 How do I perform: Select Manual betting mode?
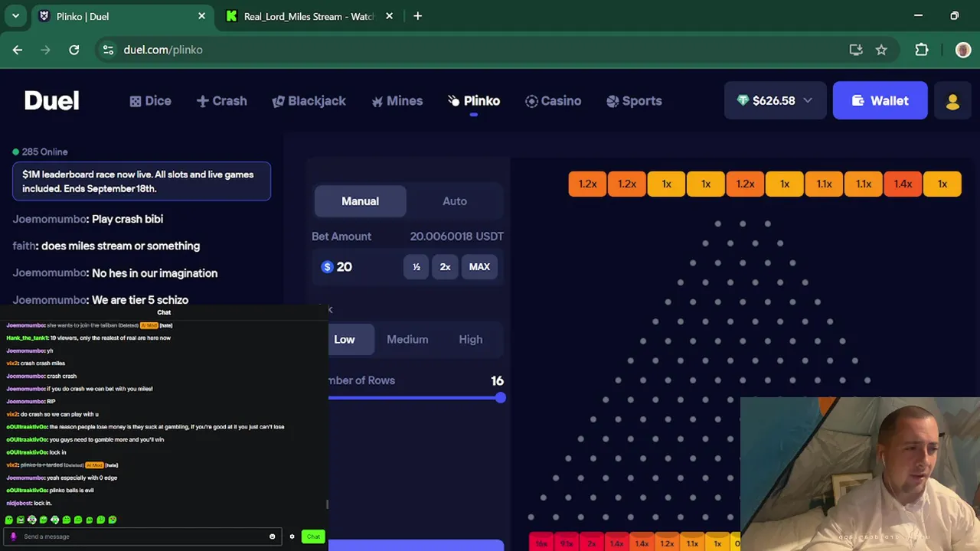click(360, 201)
